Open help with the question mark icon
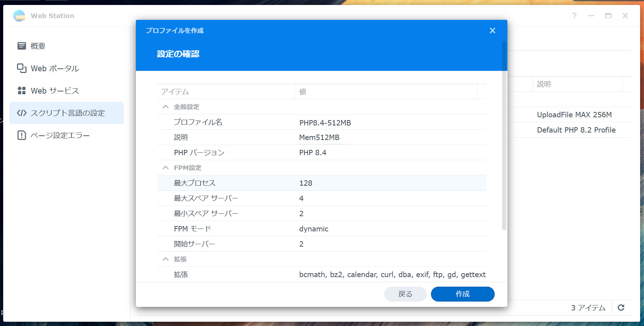Screen dimensions: 644x326 574,16
